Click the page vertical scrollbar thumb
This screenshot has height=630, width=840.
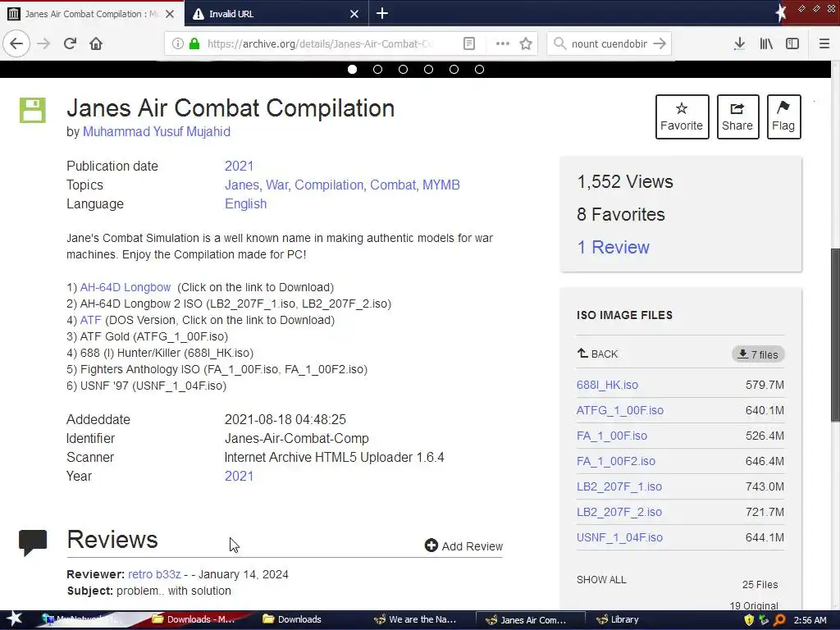[835, 335]
